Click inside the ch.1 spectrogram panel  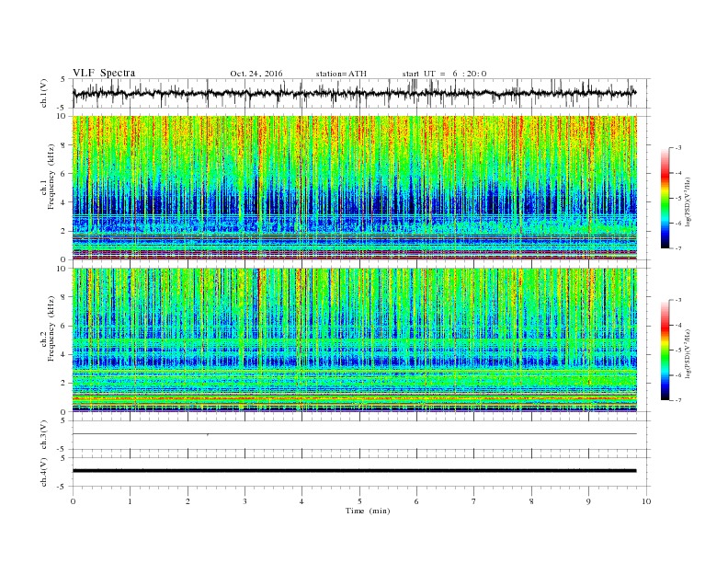[354, 188]
